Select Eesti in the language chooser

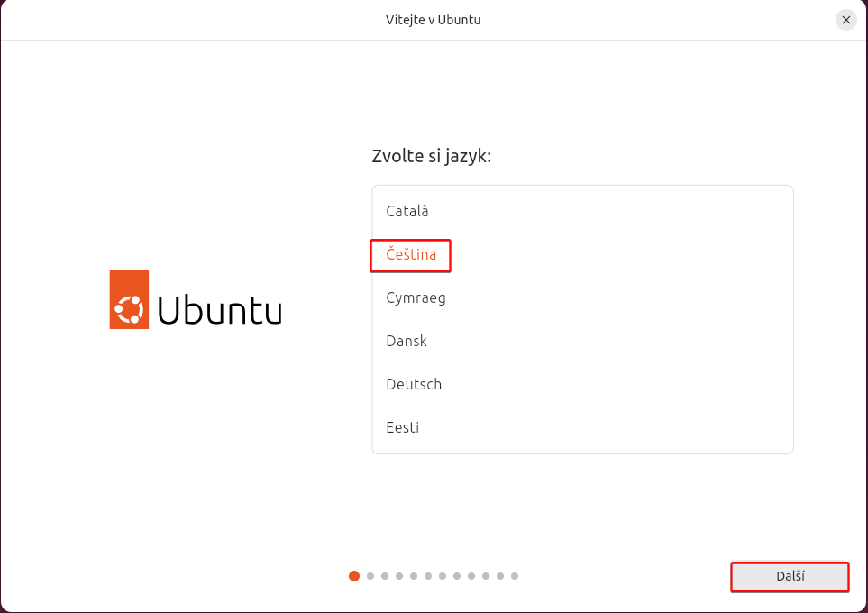(x=402, y=427)
